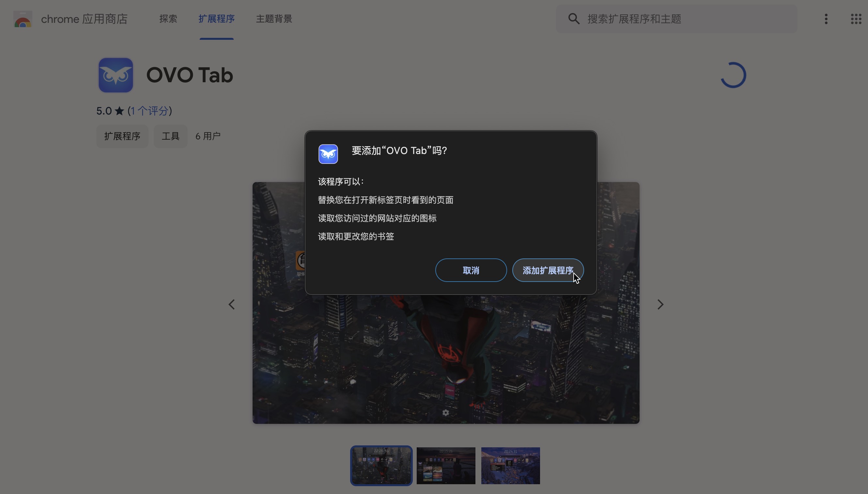This screenshot has height=494, width=868.
Task: Select the second screenshot thumbnail
Action: [x=446, y=466]
